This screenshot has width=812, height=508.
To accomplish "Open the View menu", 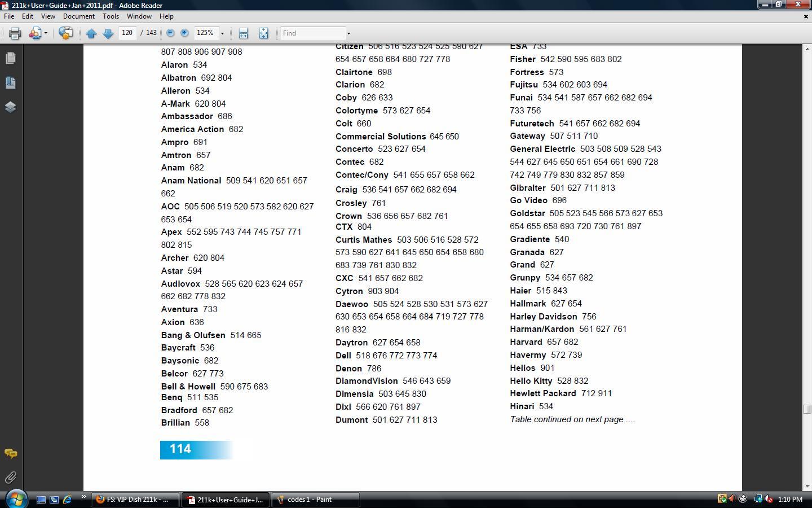I will point(48,16).
